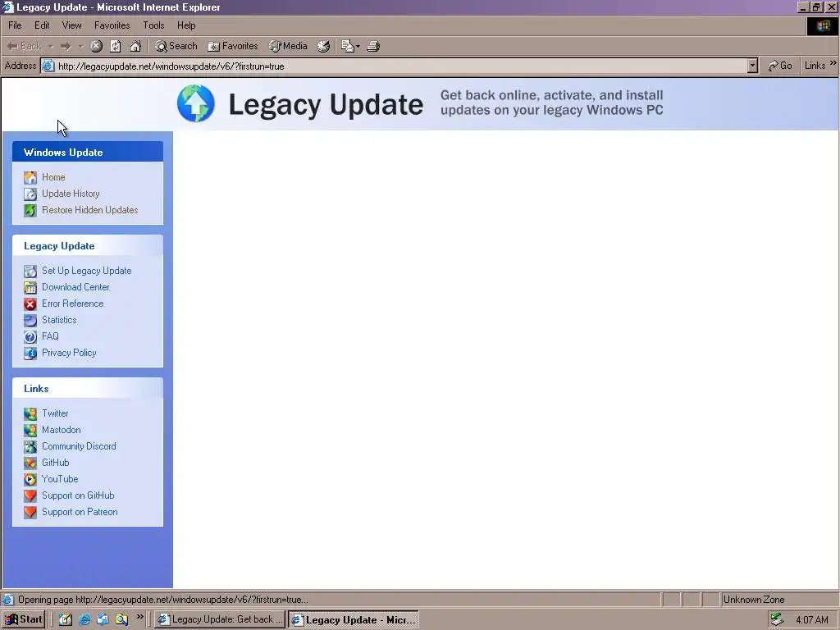Open the Back button history dropdown arrow
The width and height of the screenshot is (840, 630).
click(51, 47)
